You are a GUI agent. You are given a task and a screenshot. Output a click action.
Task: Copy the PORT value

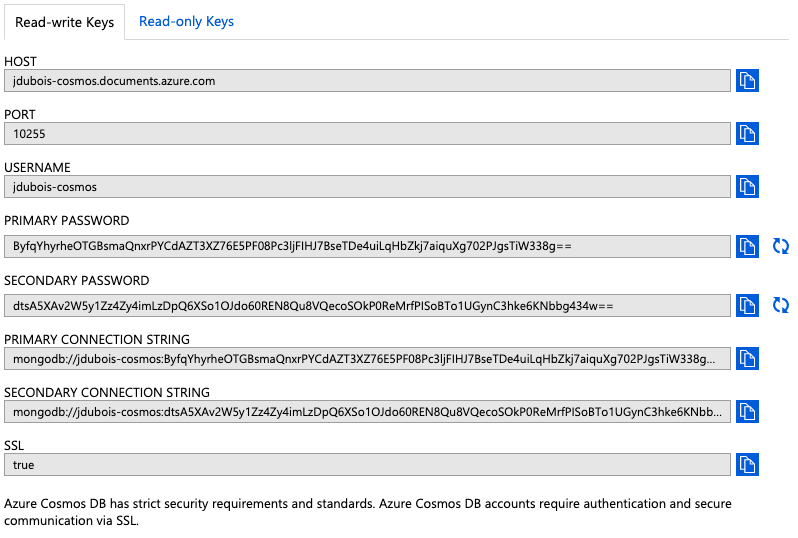[x=747, y=133]
